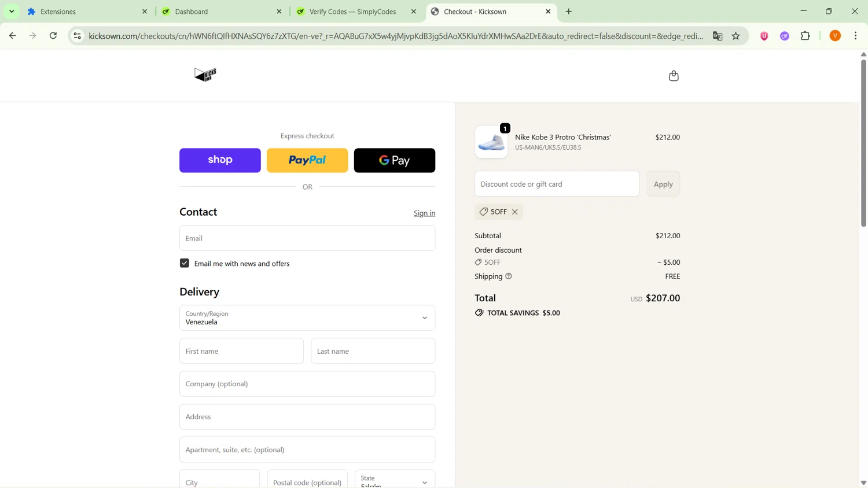Click product name Nike Kobe 3 Protro 'Christmas'
This screenshot has width=868, height=488.
point(563,137)
